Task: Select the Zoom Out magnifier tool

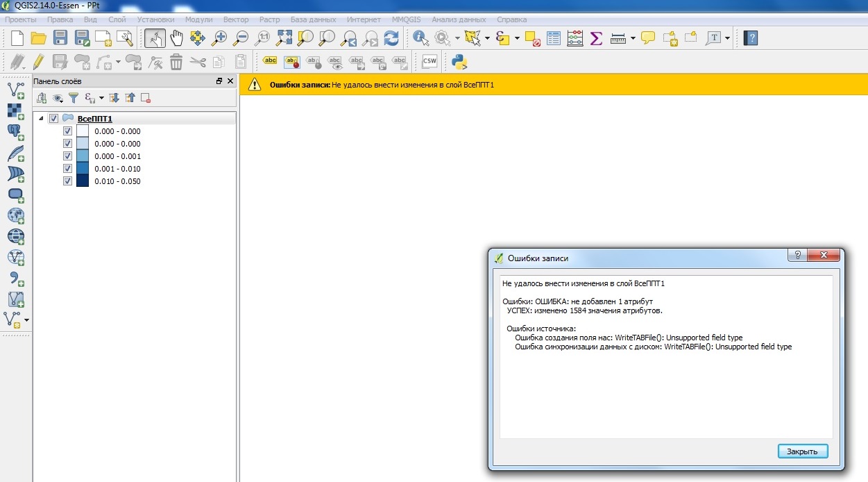Action: click(241, 38)
